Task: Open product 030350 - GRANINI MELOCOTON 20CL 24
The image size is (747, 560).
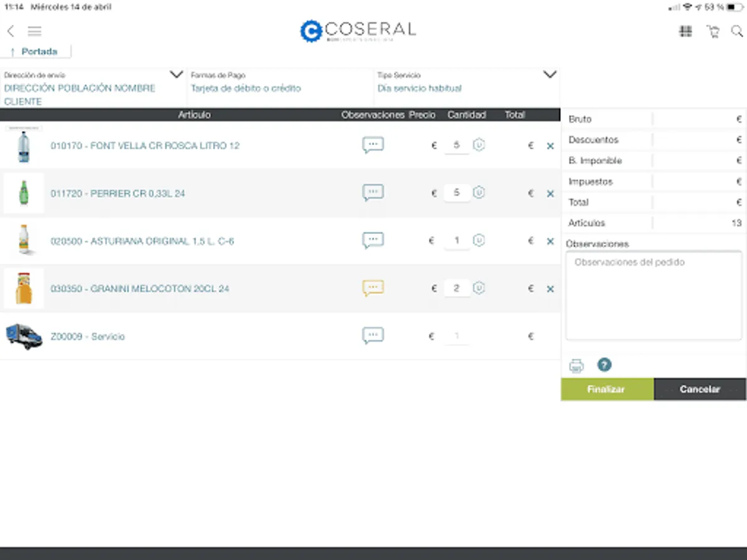Action: pyautogui.click(x=140, y=289)
